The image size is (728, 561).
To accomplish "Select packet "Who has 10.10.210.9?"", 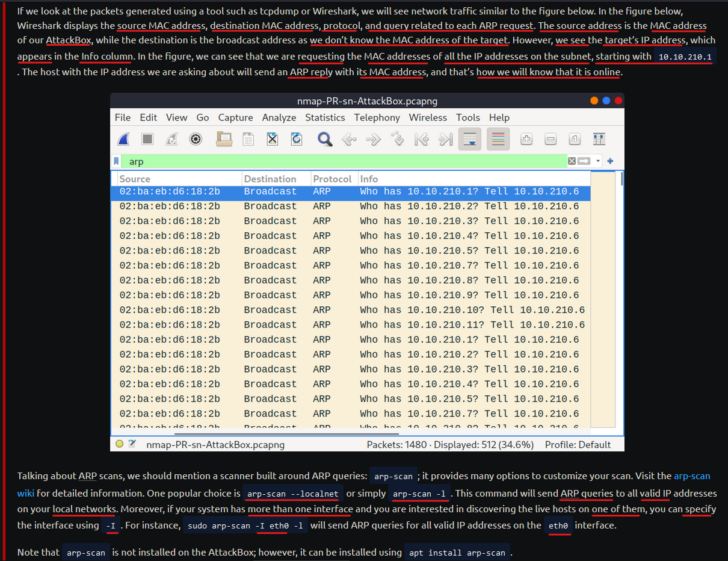I will [x=351, y=295].
